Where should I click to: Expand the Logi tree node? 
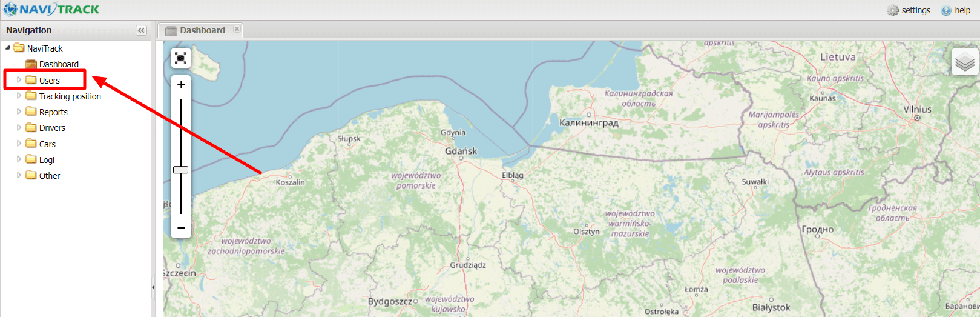pyautogui.click(x=19, y=159)
